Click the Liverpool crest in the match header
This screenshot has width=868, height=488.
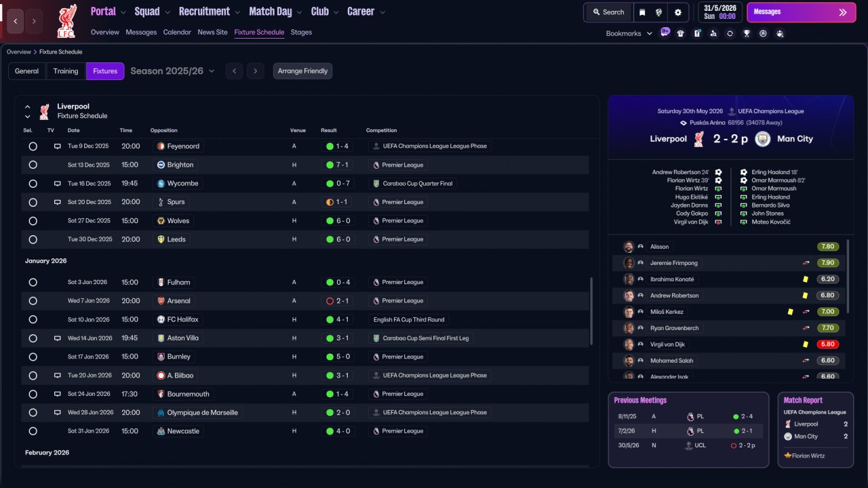(x=700, y=139)
